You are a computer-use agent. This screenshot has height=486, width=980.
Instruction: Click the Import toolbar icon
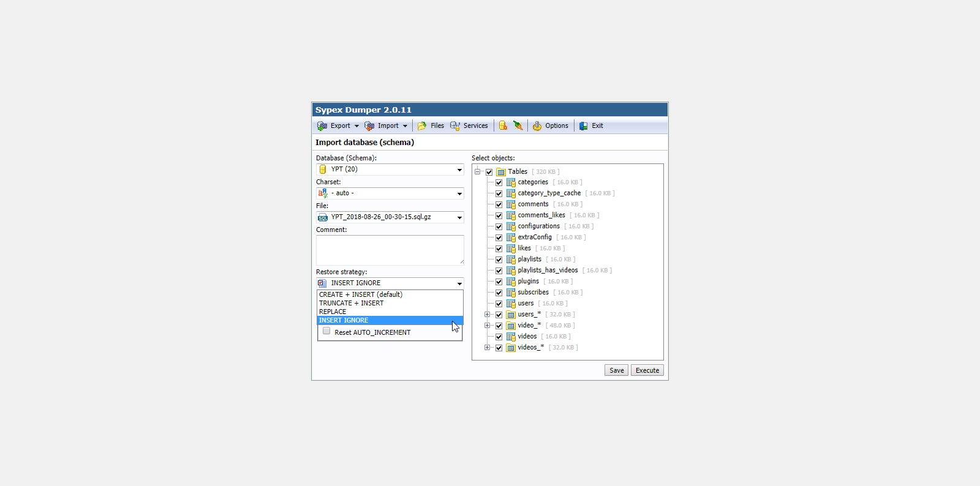click(369, 125)
